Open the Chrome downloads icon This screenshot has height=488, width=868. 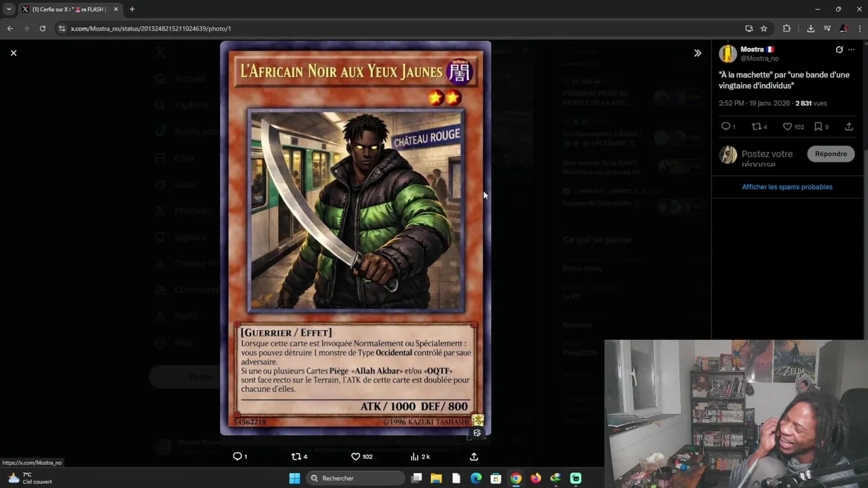click(x=810, y=28)
